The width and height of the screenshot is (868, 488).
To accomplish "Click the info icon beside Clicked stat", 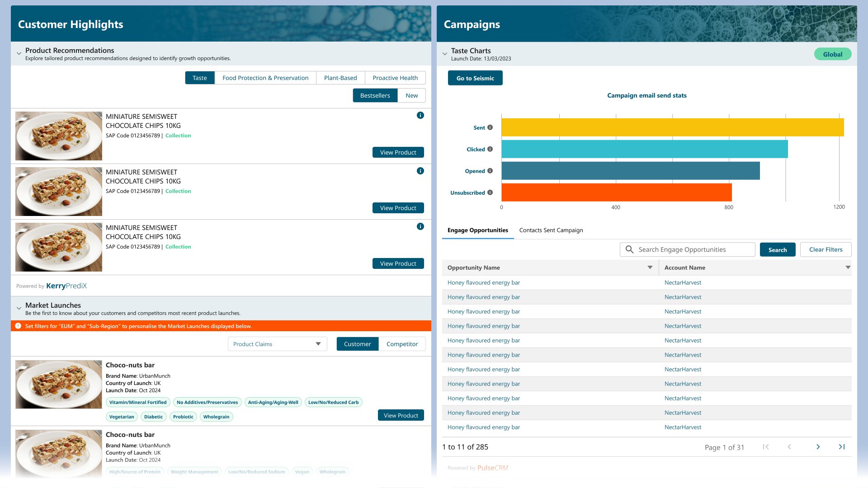I will click(x=491, y=149).
